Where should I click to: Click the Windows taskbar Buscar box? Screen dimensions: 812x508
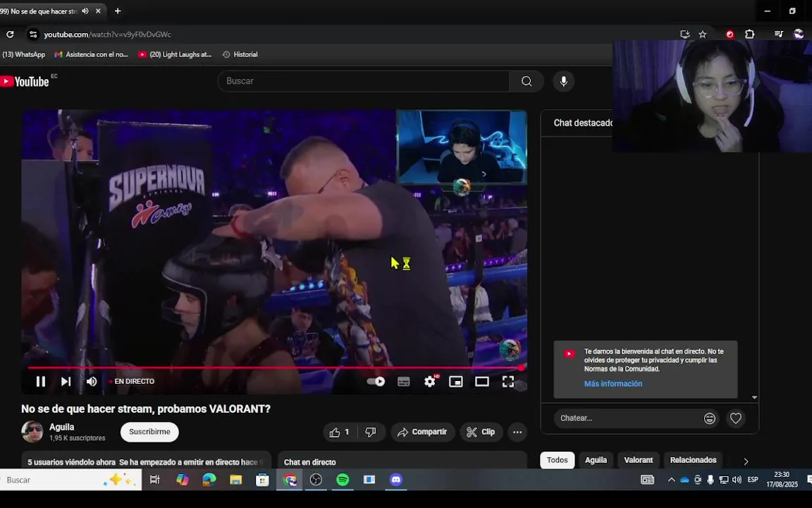point(70,480)
